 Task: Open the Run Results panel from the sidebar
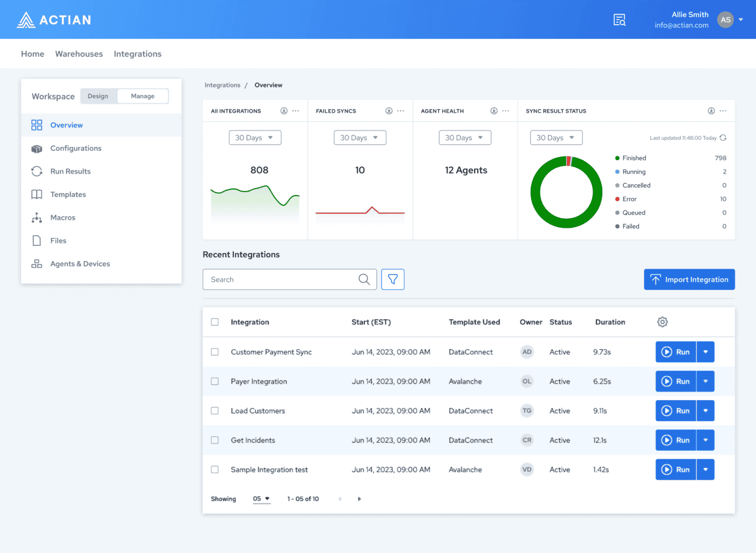[70, 171]
